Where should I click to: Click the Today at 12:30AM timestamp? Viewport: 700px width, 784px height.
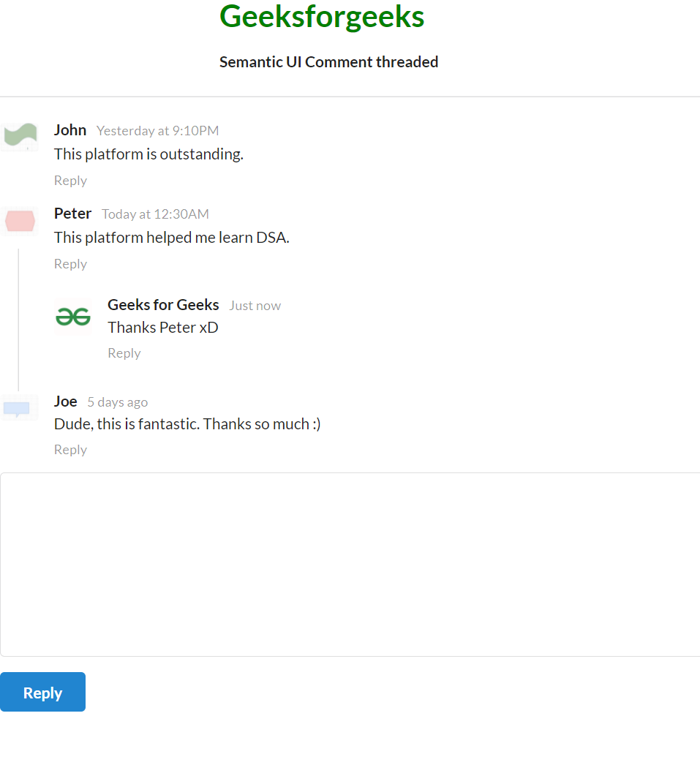(x=155, y=214)
